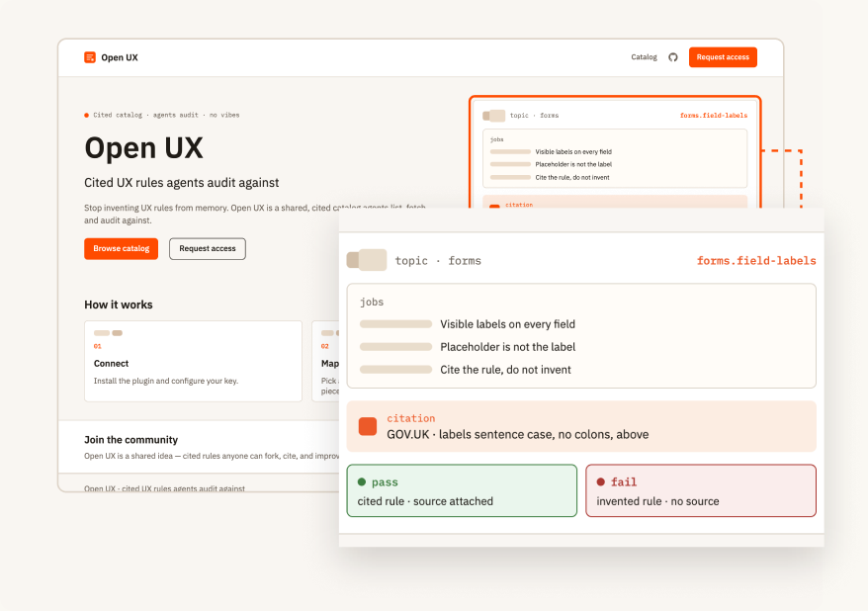Click the 'Join the community' heading
This screenshot has width=868, height=611.
[x=131, y=440]
